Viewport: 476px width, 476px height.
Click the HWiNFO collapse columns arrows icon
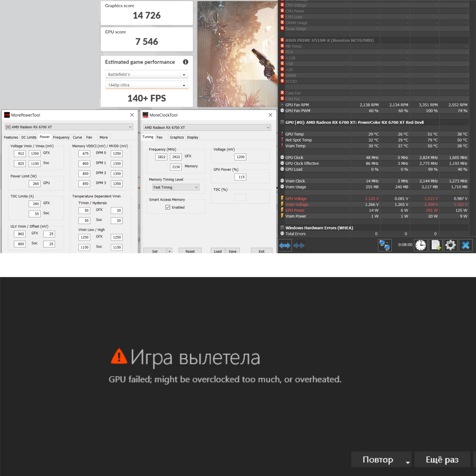(x=299, y=246)
